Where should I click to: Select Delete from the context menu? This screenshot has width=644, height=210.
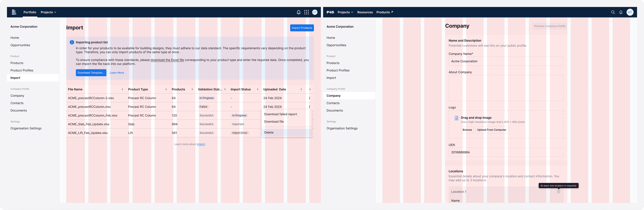click(269, 133)
